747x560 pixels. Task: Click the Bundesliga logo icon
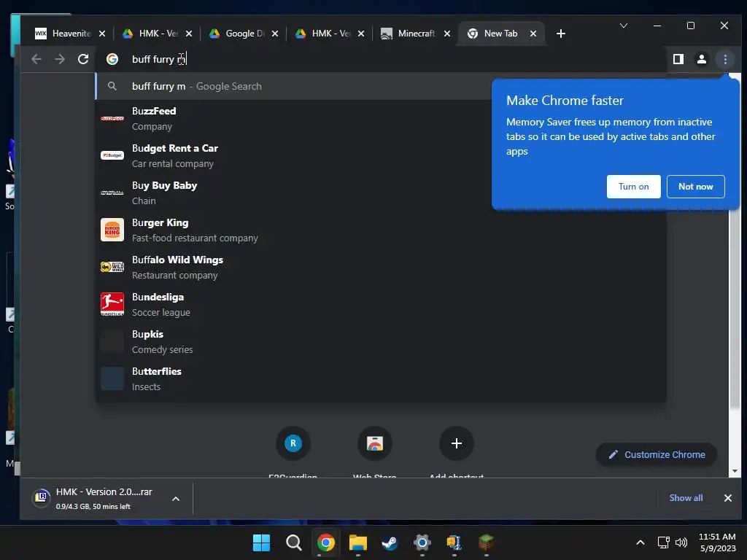tap(112, 304)
